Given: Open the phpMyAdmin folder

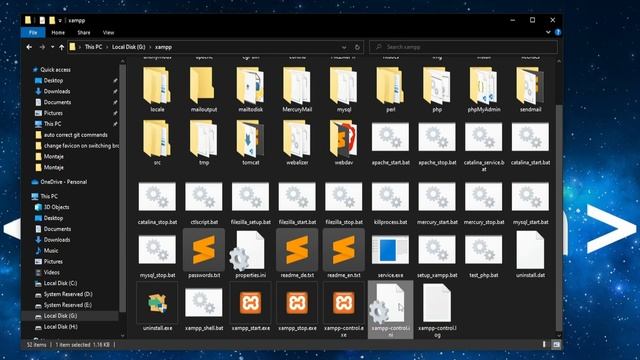Looking at the screenshot, I should tap(484, 90).
